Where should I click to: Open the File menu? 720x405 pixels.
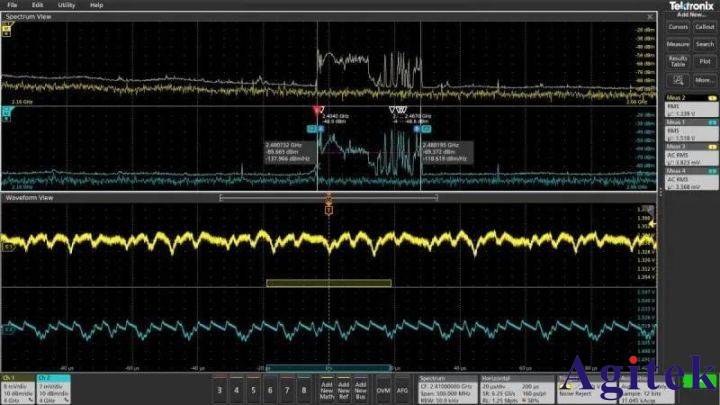coord(12,5)
